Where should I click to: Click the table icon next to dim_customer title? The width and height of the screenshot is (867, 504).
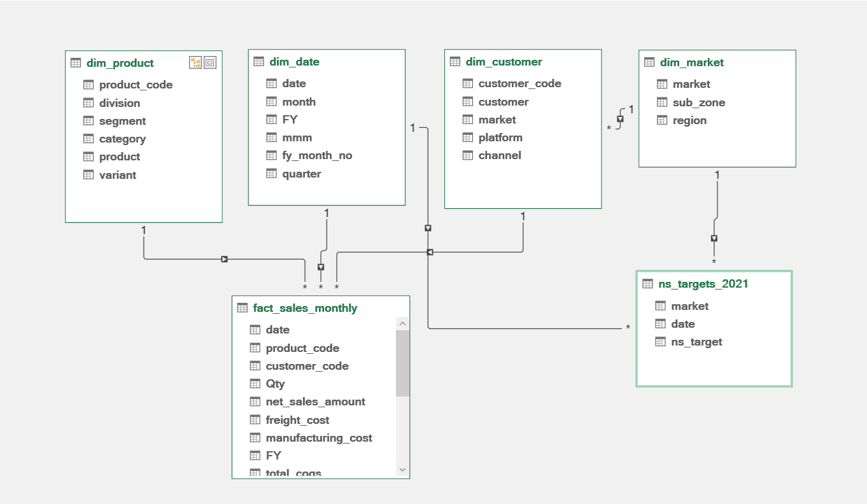[455, 62]
